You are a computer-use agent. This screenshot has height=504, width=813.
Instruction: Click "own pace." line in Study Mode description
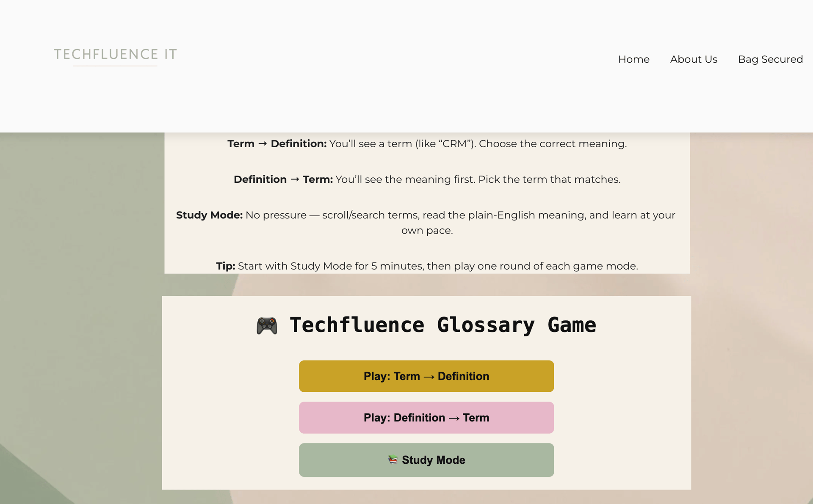point(427,231)
